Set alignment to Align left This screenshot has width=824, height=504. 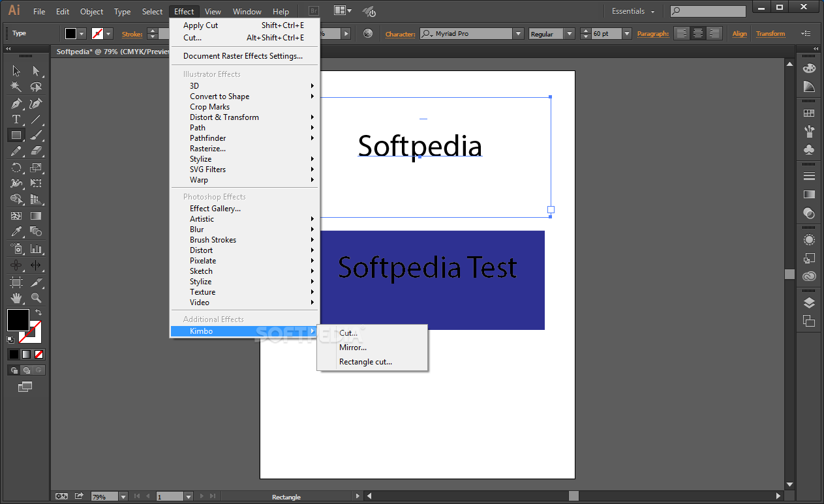pos(681,33)
